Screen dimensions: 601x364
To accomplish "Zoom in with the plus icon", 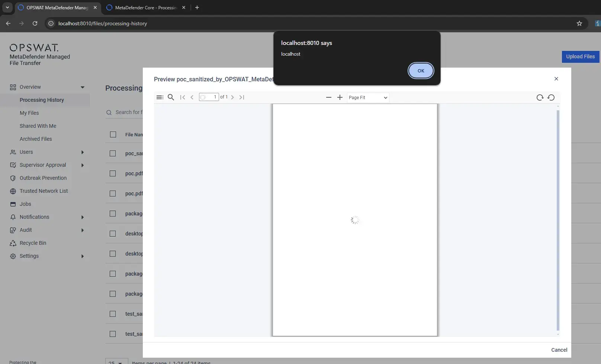I will 340,97.
